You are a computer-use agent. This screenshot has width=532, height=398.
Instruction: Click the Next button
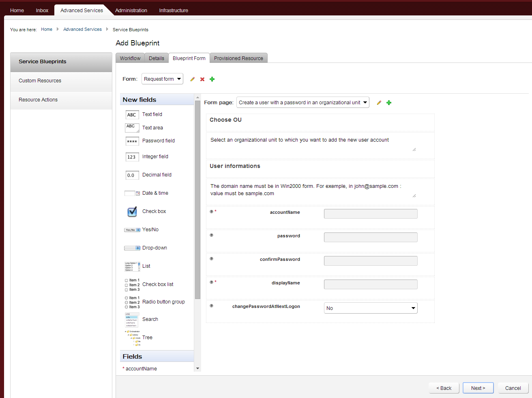click(478, 388)
